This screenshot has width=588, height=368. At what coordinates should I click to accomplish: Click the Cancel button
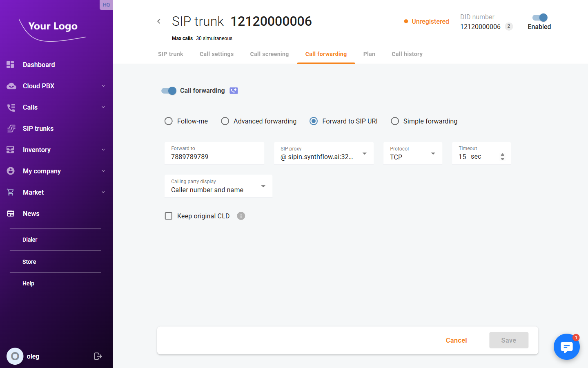click(456, 340)
